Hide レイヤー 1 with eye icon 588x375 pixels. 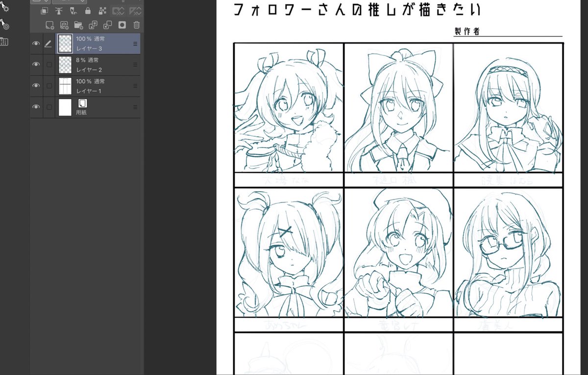pyautogui.click(x=36, y=86)
